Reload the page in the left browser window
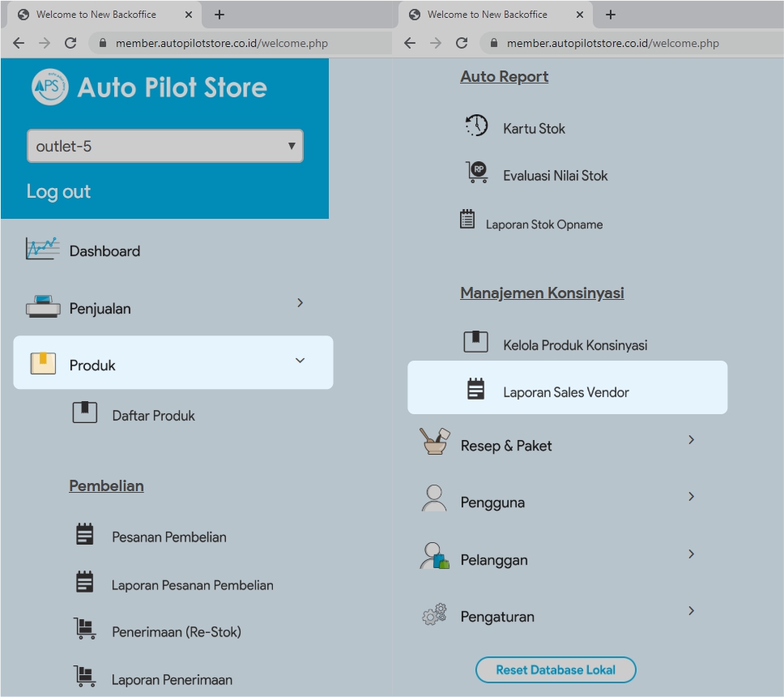The image size is (784, 697). [70, 43]
